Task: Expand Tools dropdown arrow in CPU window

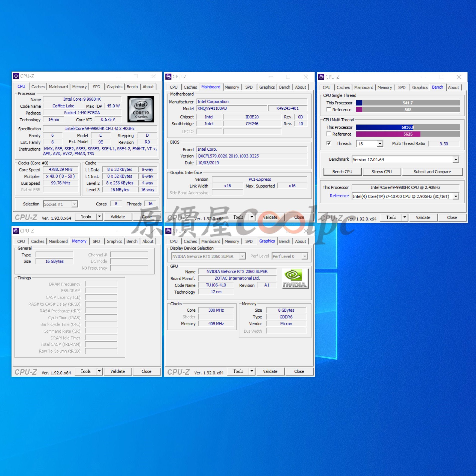Action: point(99,217)
